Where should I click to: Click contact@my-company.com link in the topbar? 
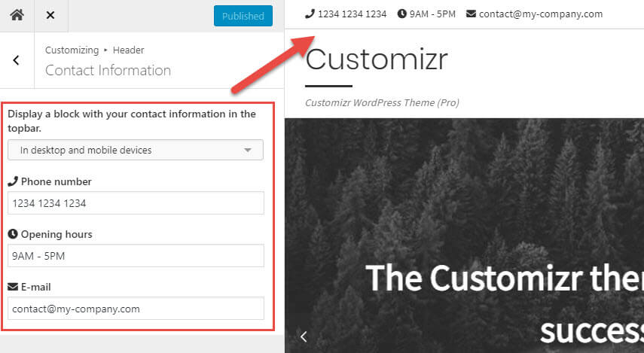point(541,14)
